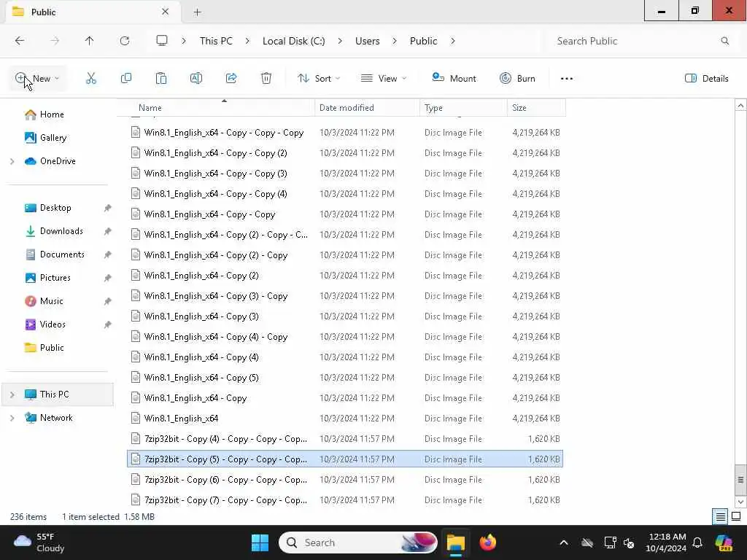Click the PC monitor icon in address bar
The height and width of the screenshot is (560, 747).
click(162, 41)
